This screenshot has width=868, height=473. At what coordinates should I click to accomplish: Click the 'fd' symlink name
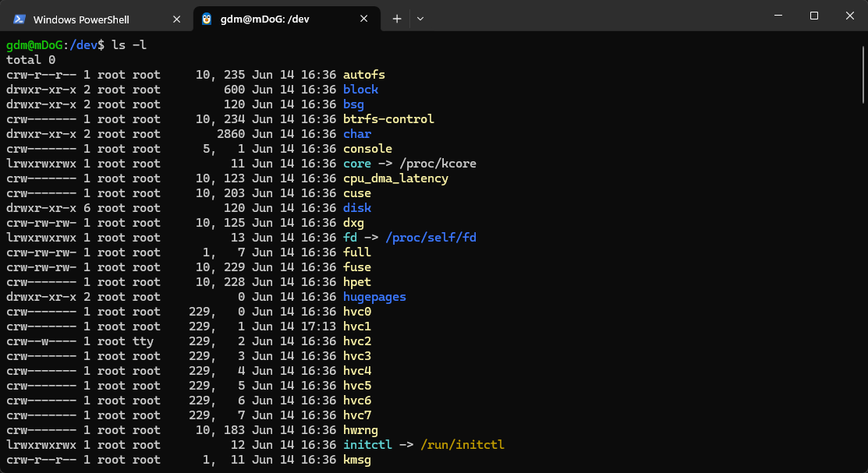pos(350,238)
